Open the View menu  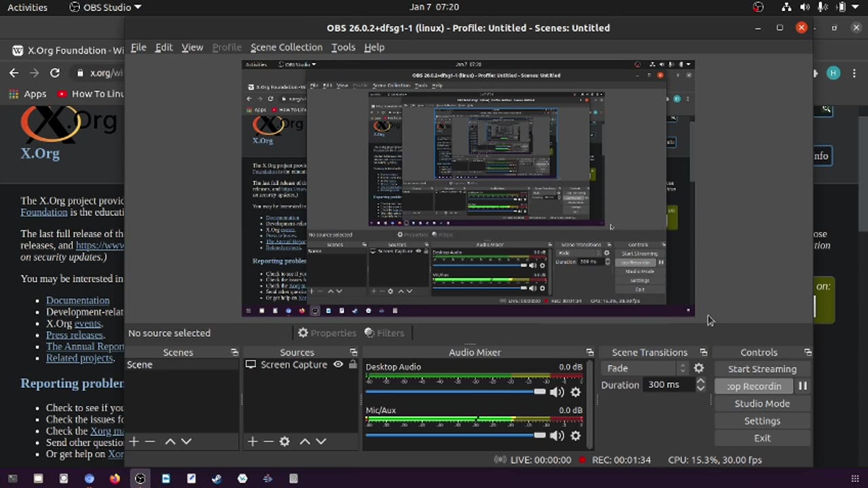pyautogui.click(x=192, y=47)
